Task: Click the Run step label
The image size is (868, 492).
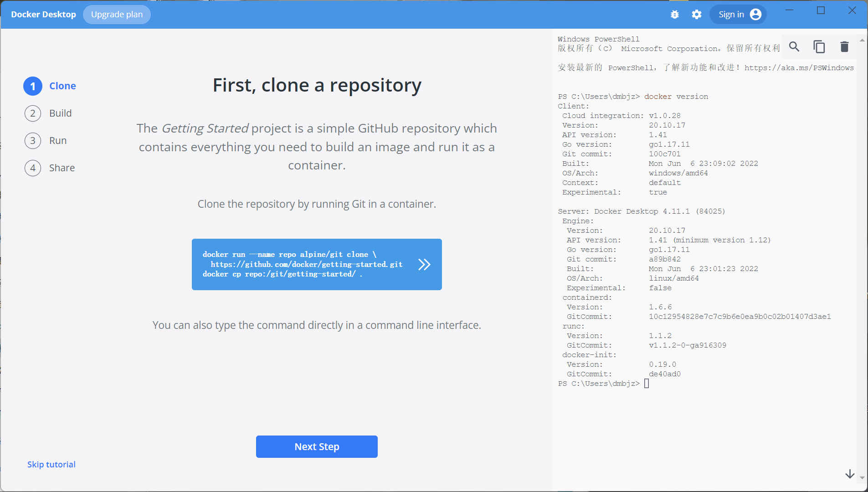Action: coord(58,141)
